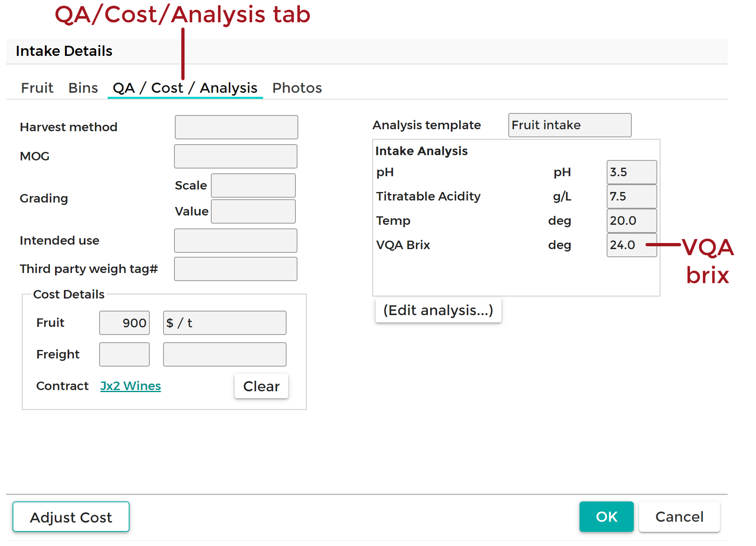This screenshot has width=756, height=546.
Task: Click the VQA Brix label
Action: pyautogui.click(x=403, y=245)
